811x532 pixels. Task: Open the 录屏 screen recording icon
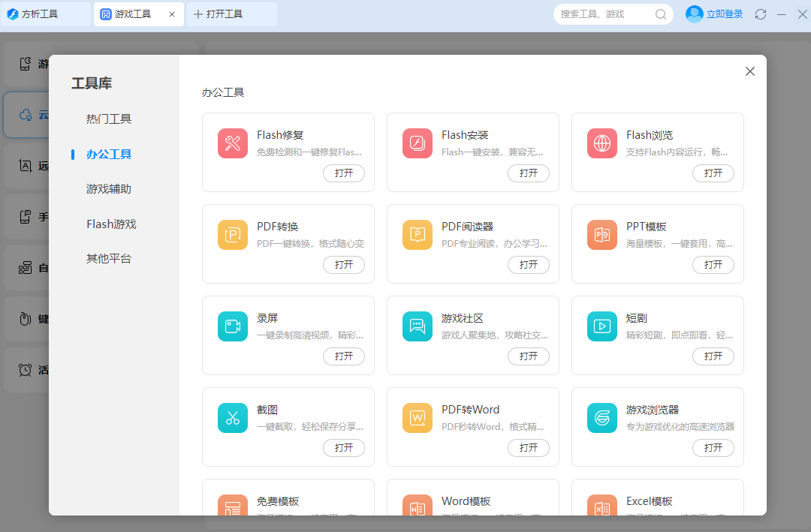[x=233, y=326]
